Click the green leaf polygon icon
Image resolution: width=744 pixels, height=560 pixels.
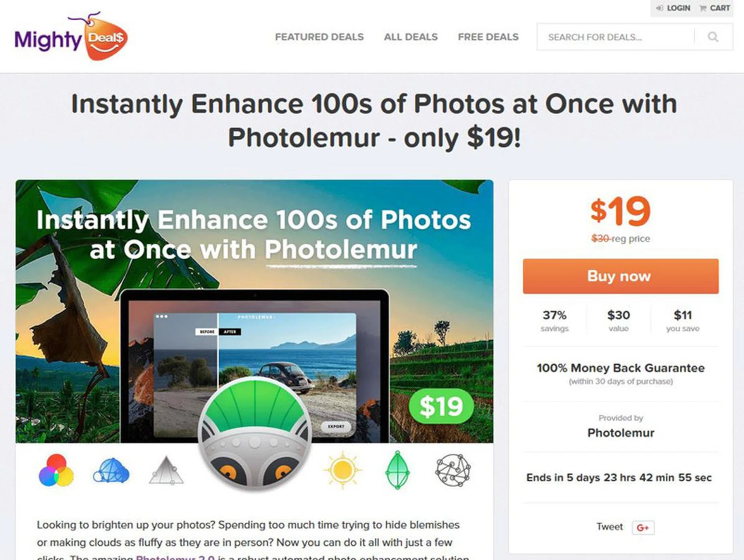397,470
